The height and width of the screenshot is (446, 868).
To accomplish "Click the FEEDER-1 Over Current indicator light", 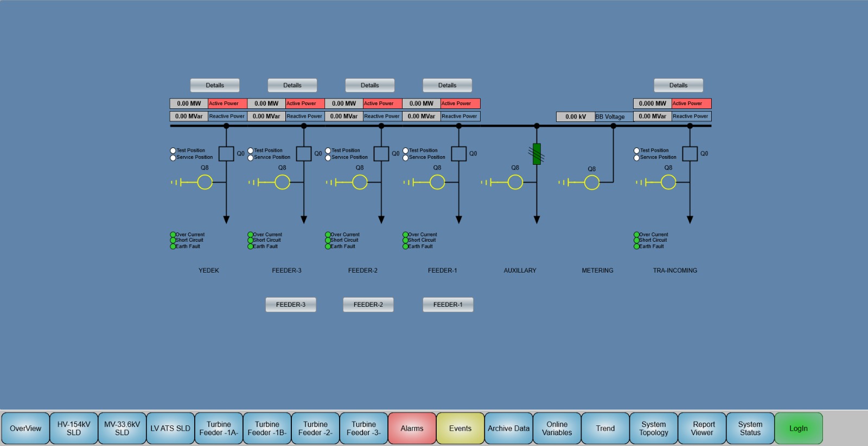I will [405, 235].
